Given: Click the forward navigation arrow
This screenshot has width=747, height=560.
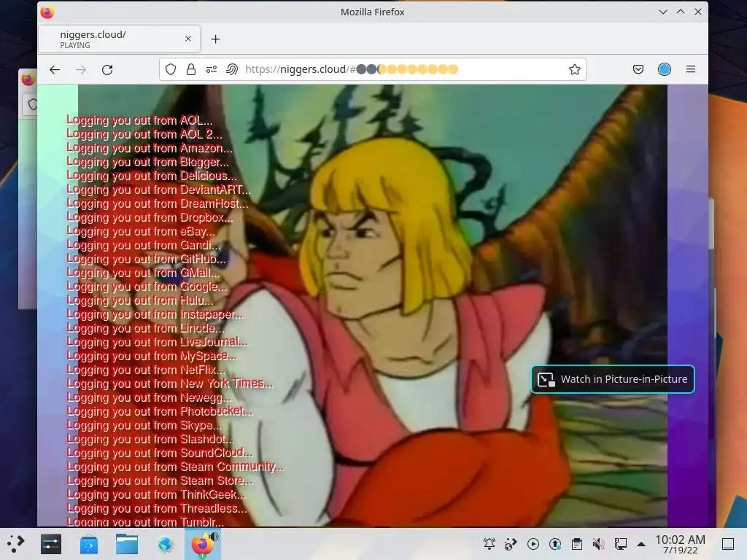Looking at the screenshot, I should click(x=81, y=69).
